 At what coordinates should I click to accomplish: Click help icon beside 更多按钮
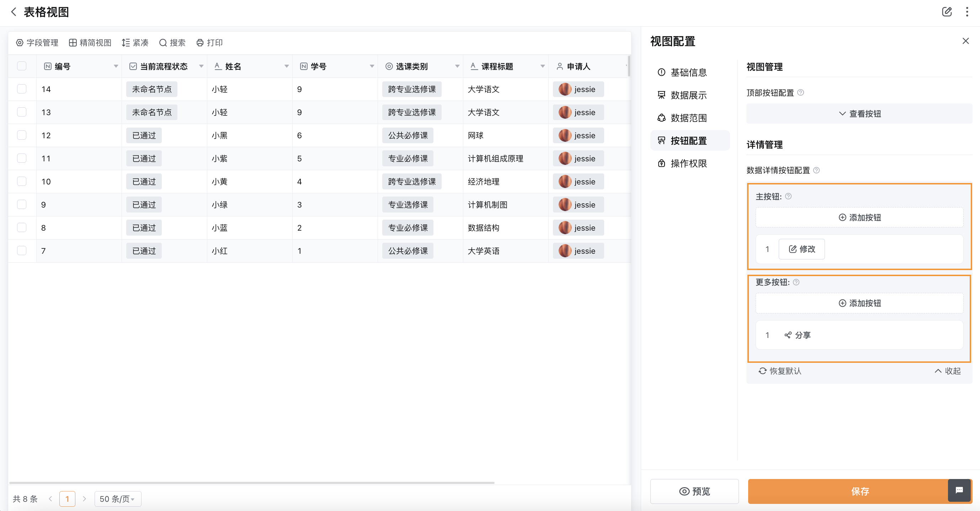tap(796, 282)
